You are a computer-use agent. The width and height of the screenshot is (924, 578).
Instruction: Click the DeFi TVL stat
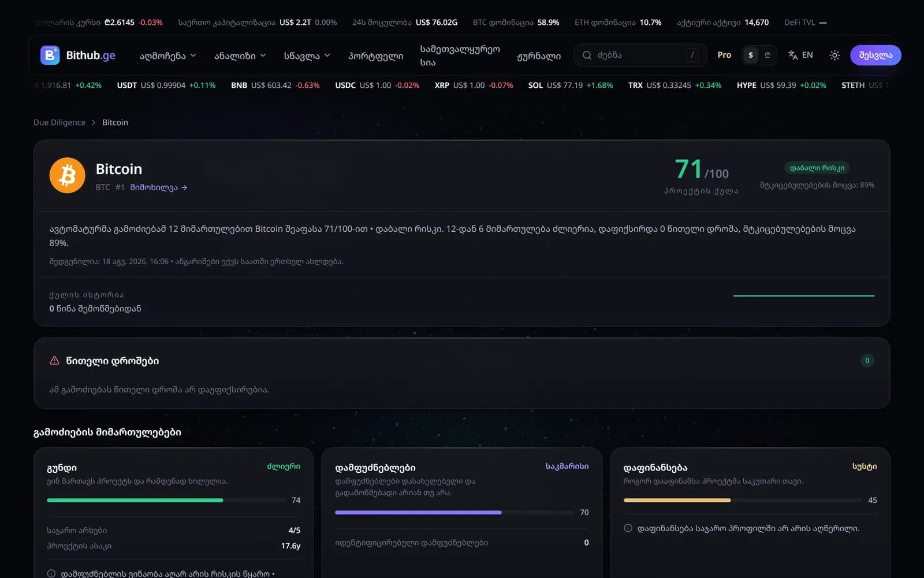pos(805,23)
